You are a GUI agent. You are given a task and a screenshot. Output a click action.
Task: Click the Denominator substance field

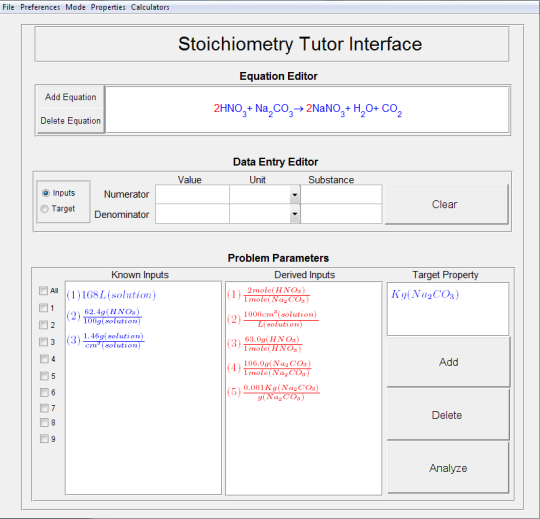tap(341, 214)
